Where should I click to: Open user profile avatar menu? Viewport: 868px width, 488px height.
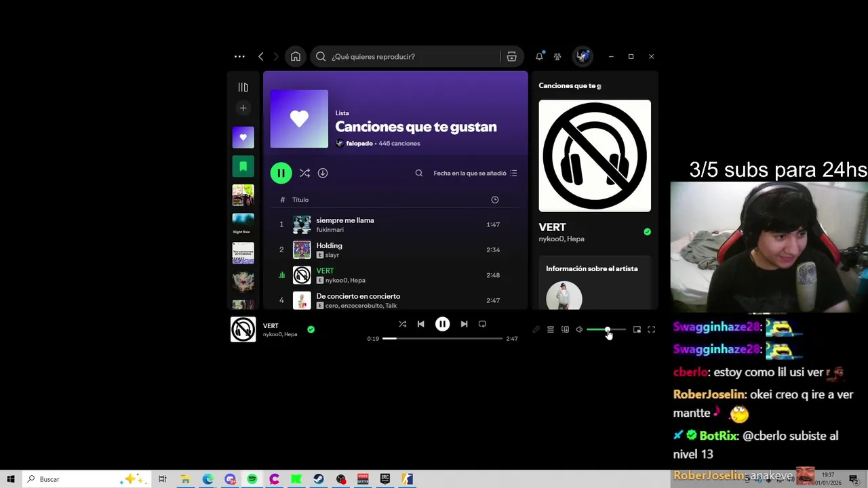(x=583, y=57)
